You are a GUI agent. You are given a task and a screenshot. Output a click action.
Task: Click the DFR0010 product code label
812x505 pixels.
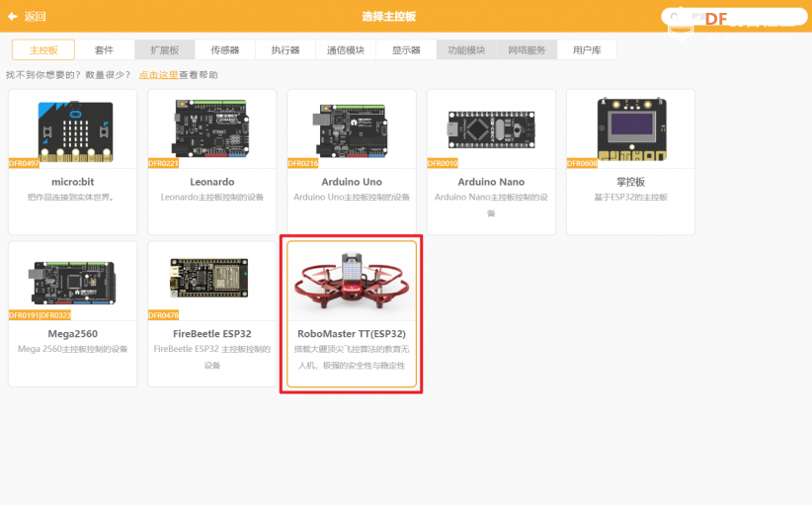(443, 163)
